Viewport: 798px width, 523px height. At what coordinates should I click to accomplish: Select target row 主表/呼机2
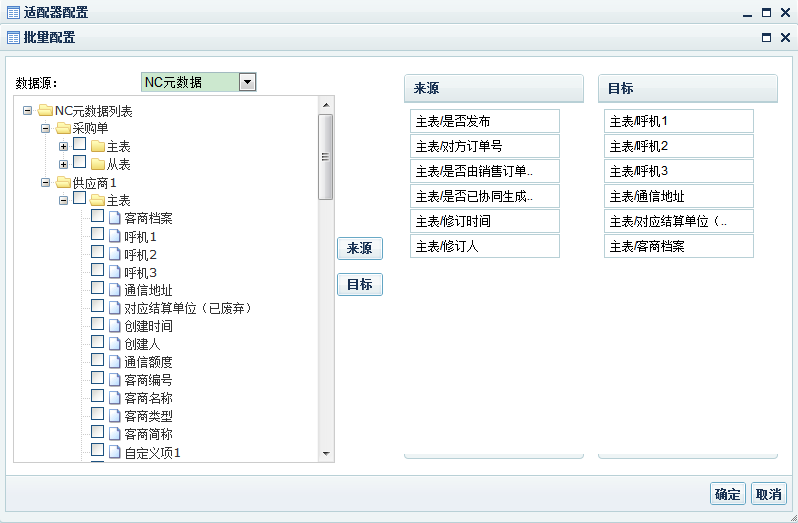pyautogui.click(x=678, y=146)
